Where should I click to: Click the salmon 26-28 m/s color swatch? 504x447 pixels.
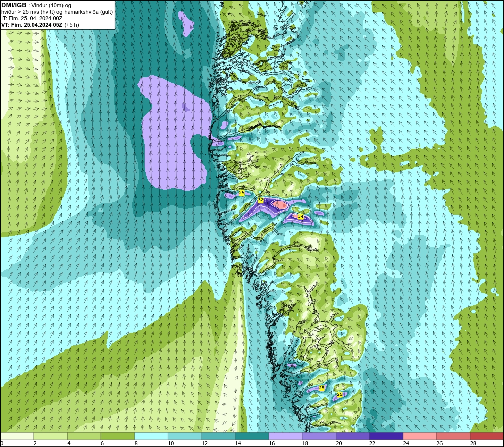[x=454, y=436]
